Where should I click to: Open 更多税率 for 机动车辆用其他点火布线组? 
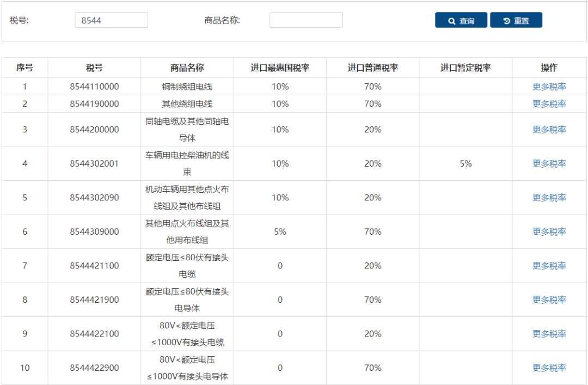tap(549, 197)
